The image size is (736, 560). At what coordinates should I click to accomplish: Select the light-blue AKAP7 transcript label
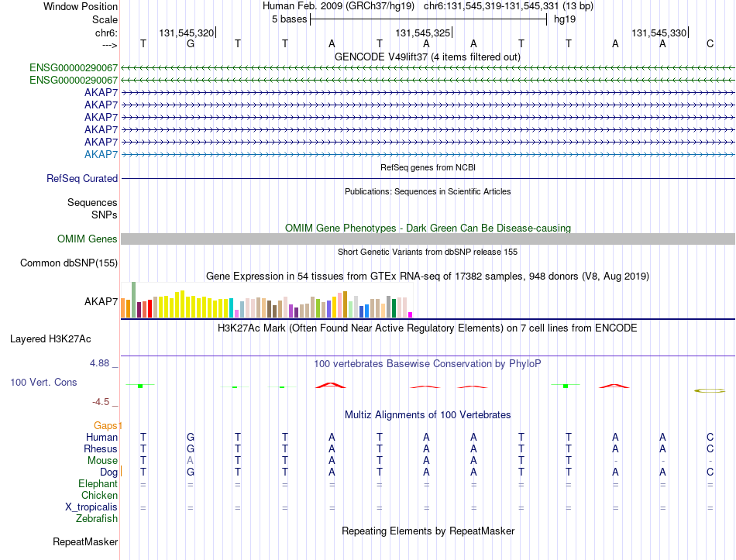coord(101,154)
